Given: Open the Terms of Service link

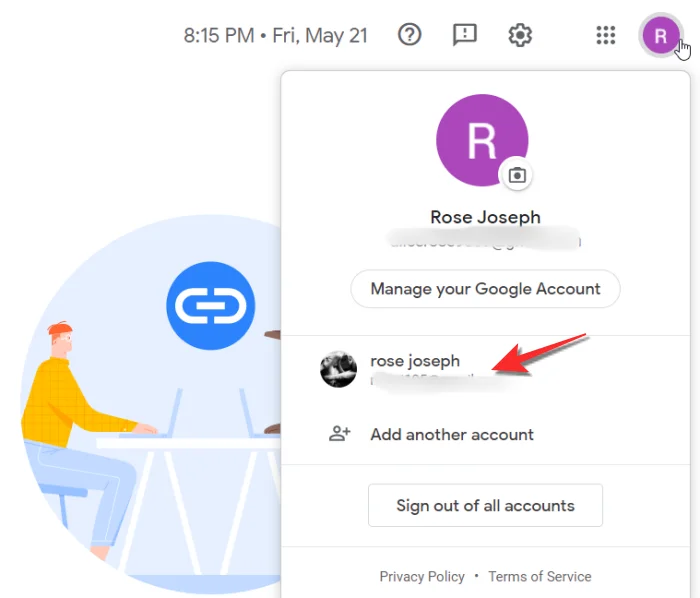Looking at the screenshot, I should click(540, 577).
